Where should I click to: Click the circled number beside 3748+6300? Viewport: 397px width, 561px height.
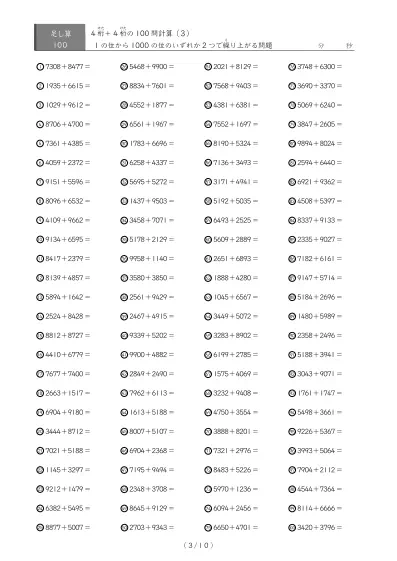pos(292,67)
